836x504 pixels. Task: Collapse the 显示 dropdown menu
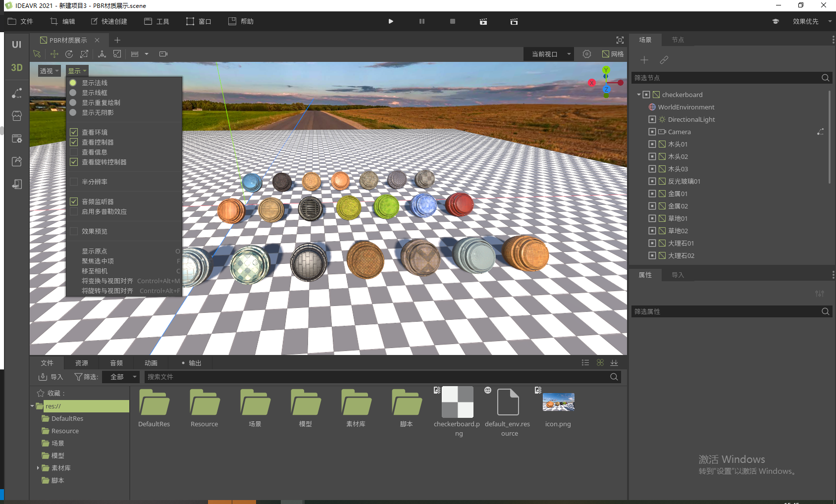(77, 71)
